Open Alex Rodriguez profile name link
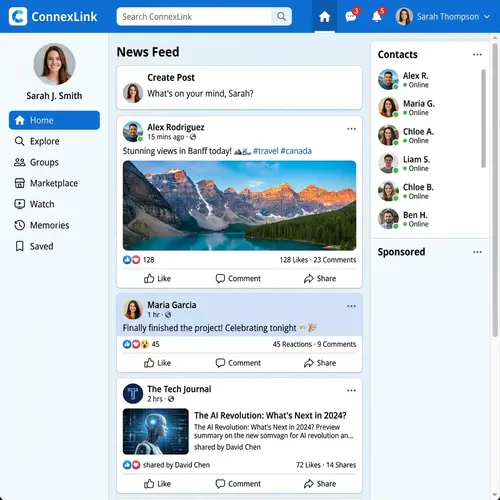 point(176,127)
